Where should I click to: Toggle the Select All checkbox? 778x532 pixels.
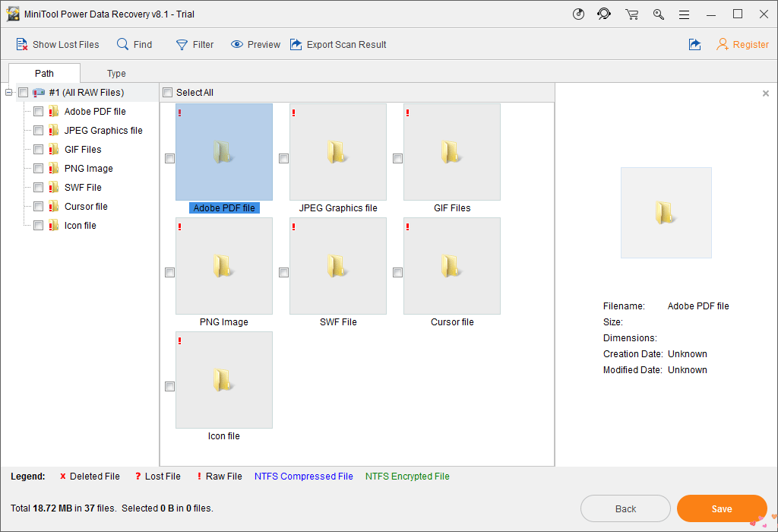click(168, 92)
